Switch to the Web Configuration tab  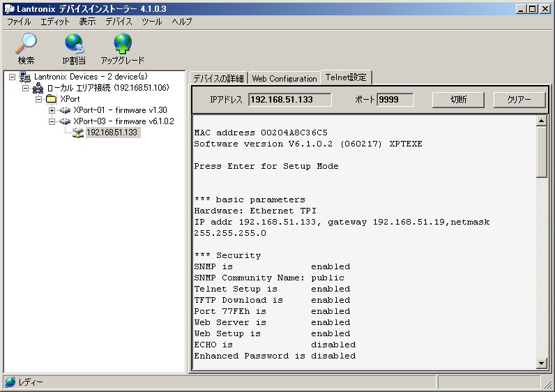point(284,78)
